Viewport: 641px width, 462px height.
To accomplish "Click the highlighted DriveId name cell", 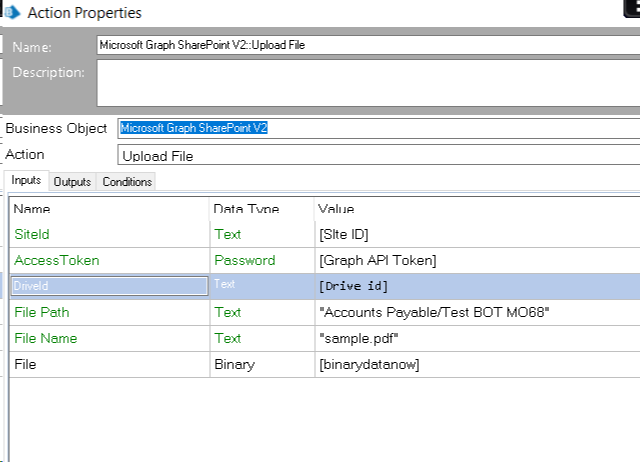I will (x=109, y=286).
